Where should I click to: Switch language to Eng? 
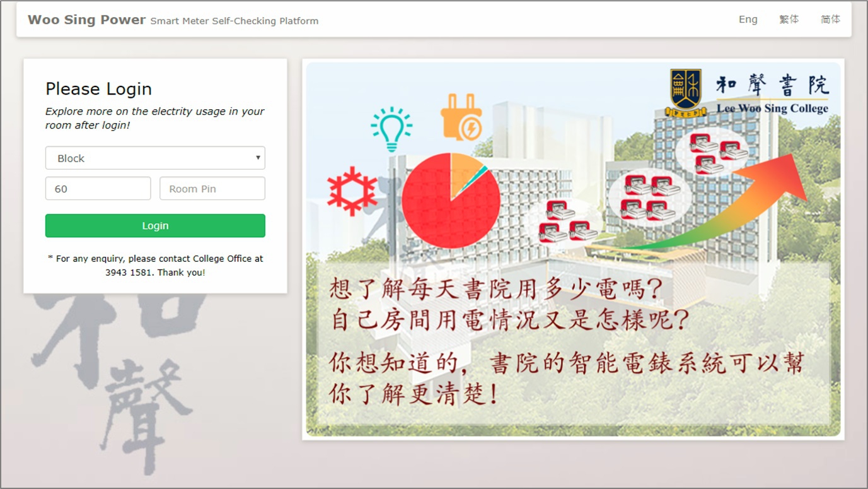click(x=748, y=20)
